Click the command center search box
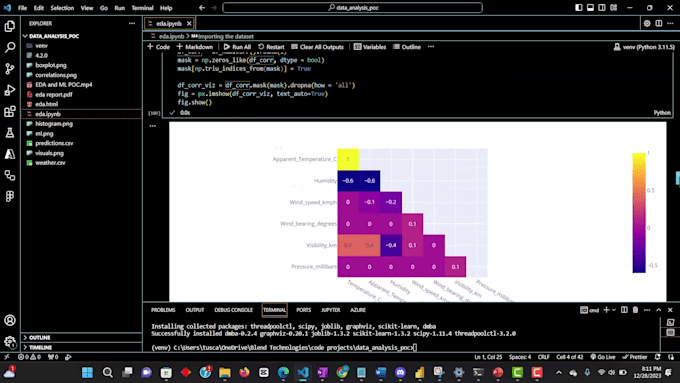Viewport: 680px width, 383px height. [x=352, y=8]
